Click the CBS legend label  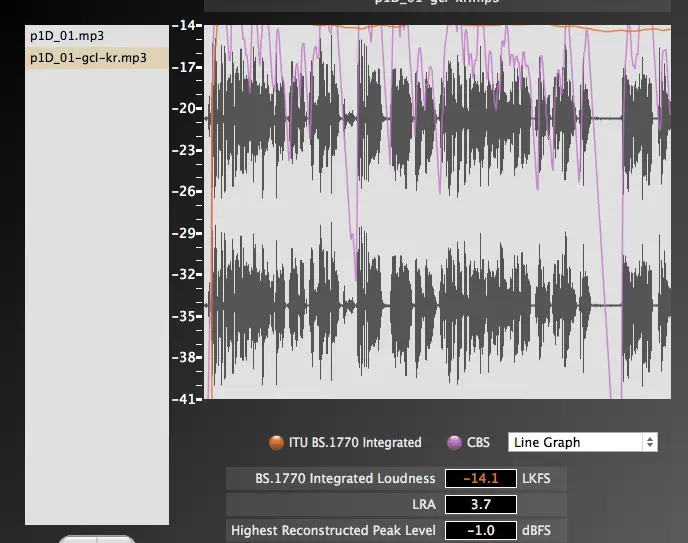(479, 443)
